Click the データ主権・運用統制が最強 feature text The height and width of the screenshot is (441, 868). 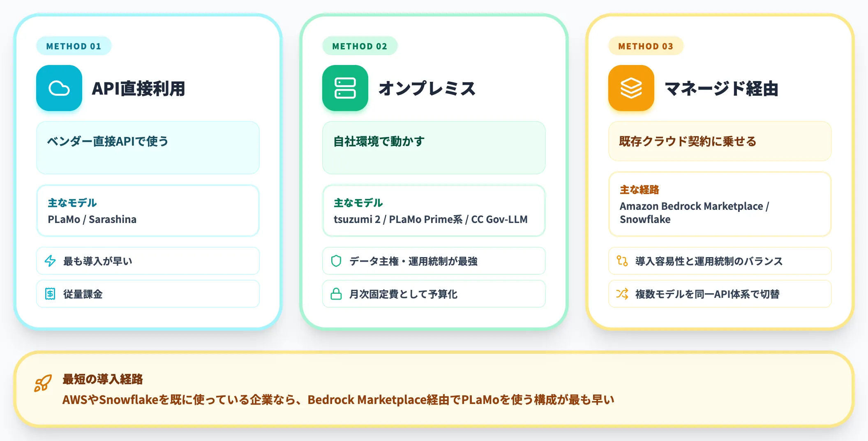pos(413,261)
